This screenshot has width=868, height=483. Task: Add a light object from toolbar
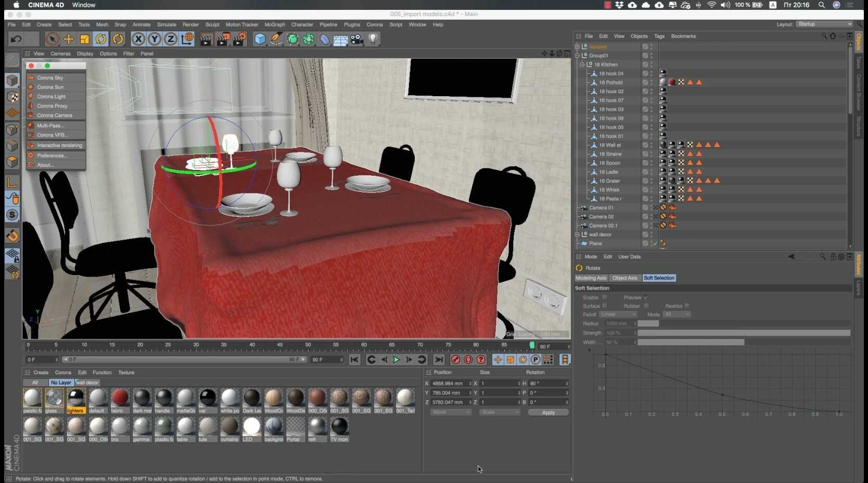(x=373, y=39)
